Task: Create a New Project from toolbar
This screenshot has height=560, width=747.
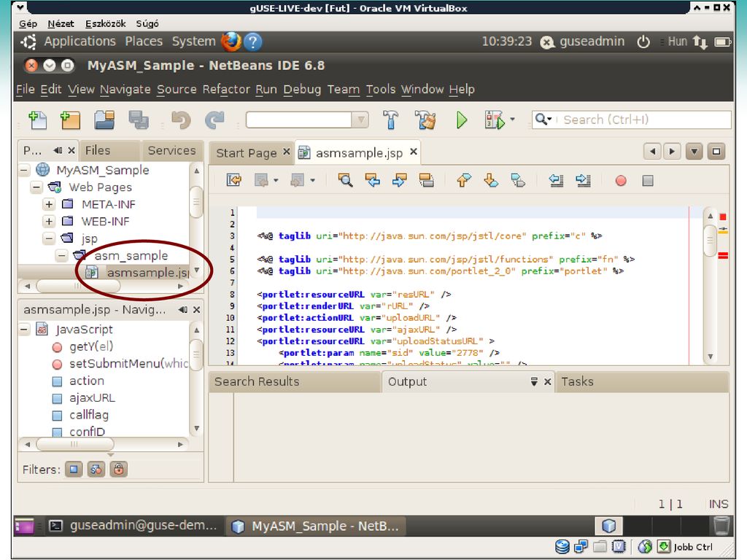Action: 70,120
